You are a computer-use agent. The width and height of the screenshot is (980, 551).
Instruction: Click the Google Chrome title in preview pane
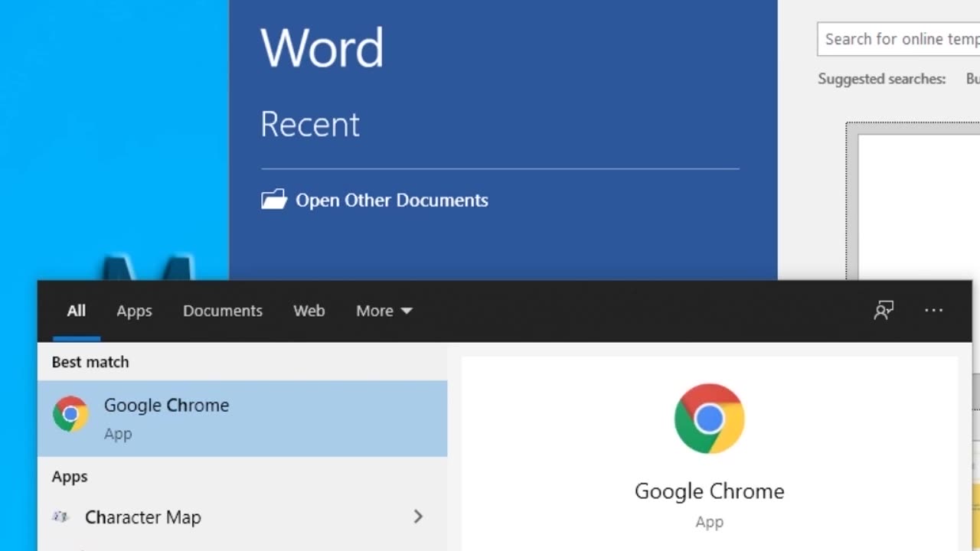709,491
